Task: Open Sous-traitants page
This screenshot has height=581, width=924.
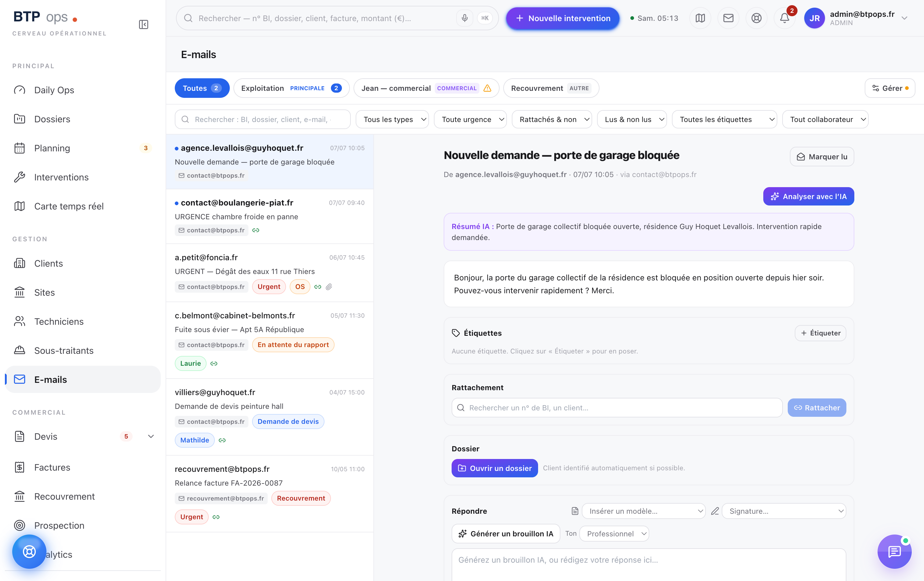Action: point(83,351)
